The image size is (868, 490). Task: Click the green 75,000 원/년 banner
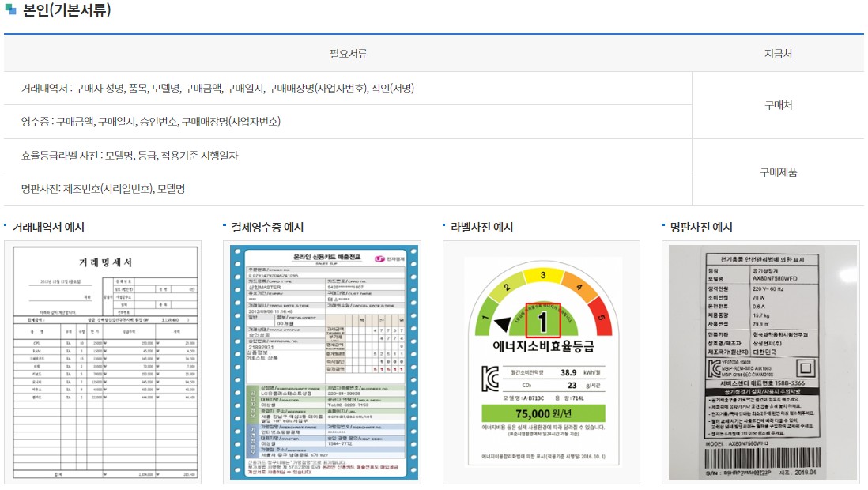(x=542, y=413)
